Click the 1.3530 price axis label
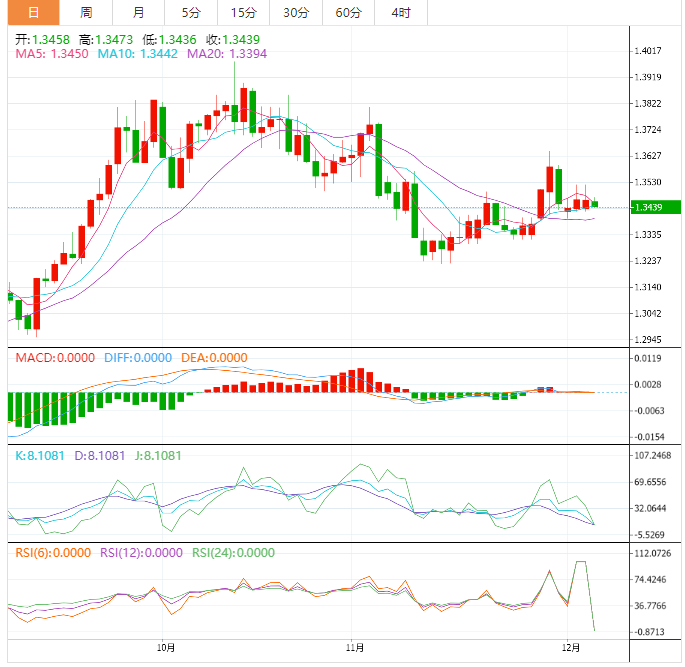Screen dimensions: 685x667 [x=648, y=182]
